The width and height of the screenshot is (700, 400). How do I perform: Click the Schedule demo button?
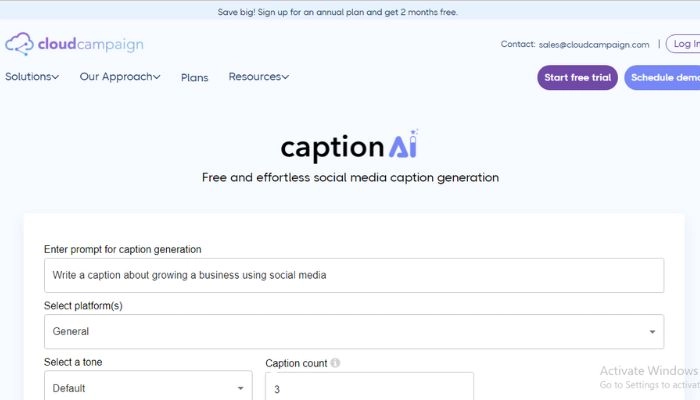[663, 78]
